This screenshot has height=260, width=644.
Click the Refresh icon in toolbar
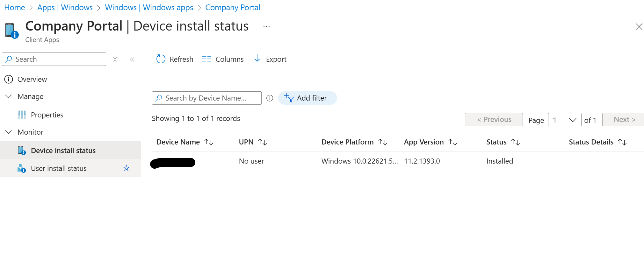pos(161,59)
